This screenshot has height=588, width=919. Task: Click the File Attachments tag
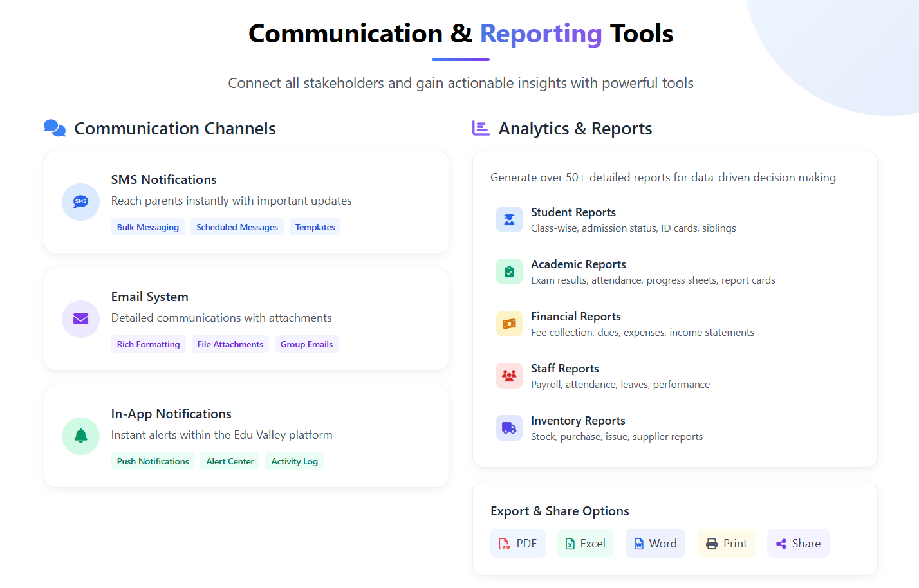pyautogui.click(x=230, y=344)
